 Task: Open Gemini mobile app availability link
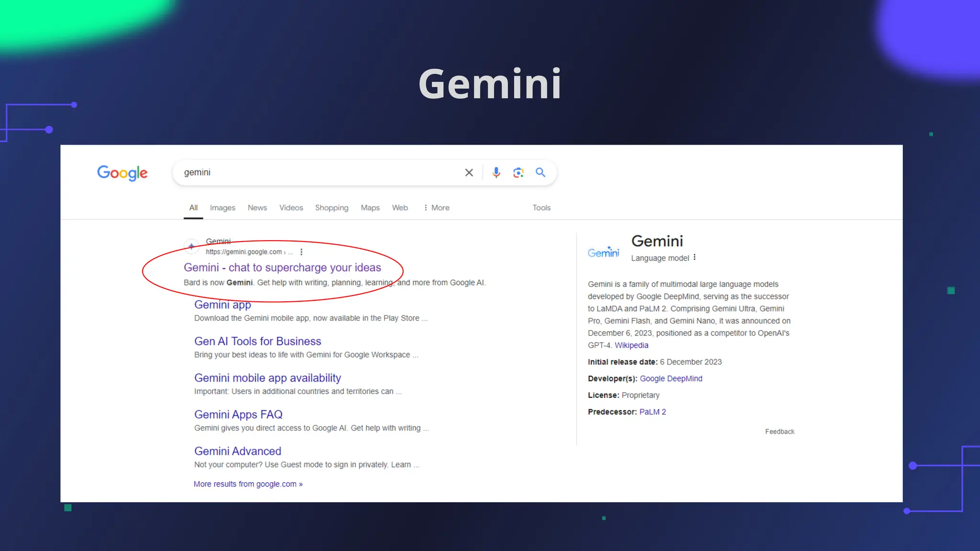click(267, 378)
